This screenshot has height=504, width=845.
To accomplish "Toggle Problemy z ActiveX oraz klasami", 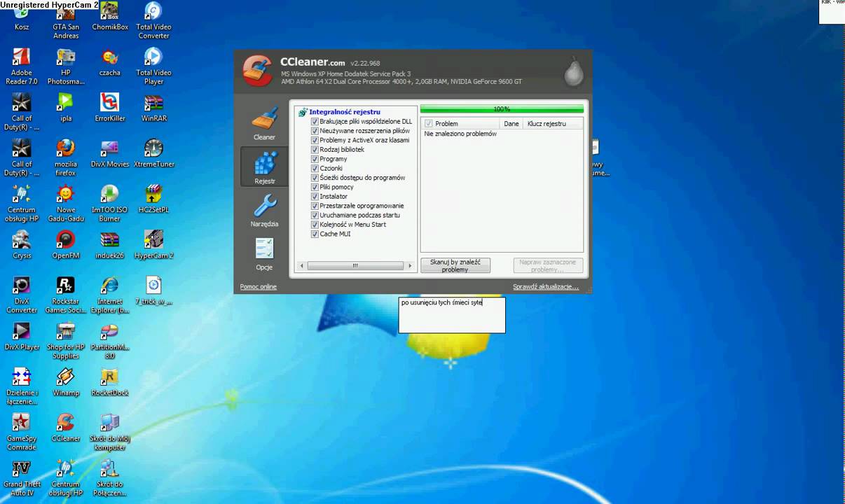I will pyautogui.click(x=315, y=140).
